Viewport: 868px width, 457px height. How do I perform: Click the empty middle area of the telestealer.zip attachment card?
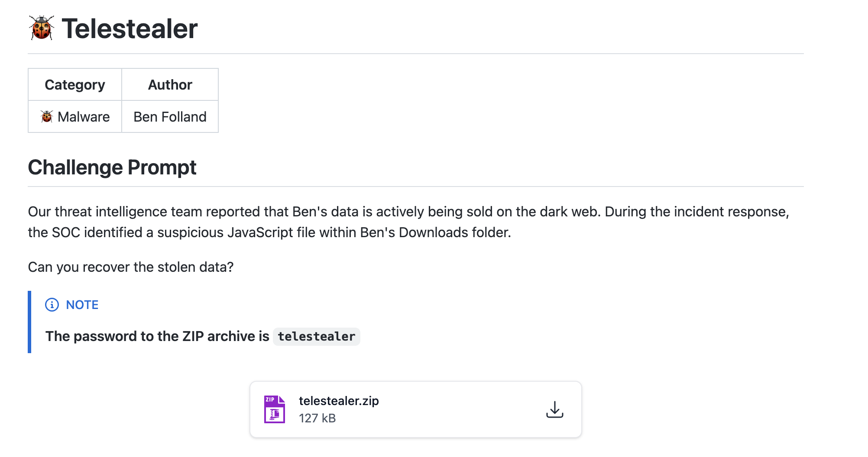(459, 409)
